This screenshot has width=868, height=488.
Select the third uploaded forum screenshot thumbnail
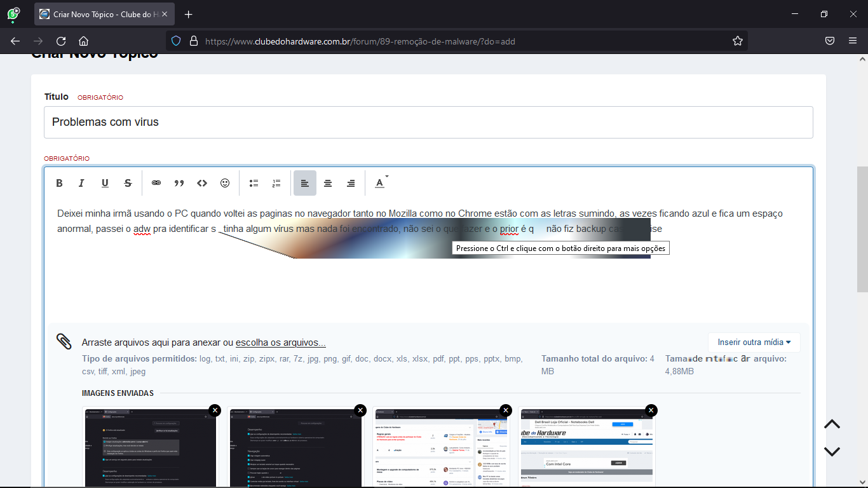(x=442, y=448)
